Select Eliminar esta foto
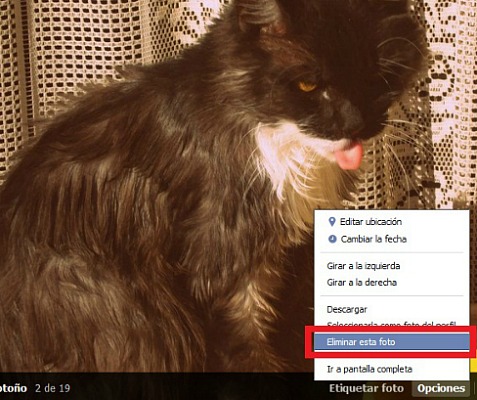This screenshot has height=400, width=477. tap(392, 342)
